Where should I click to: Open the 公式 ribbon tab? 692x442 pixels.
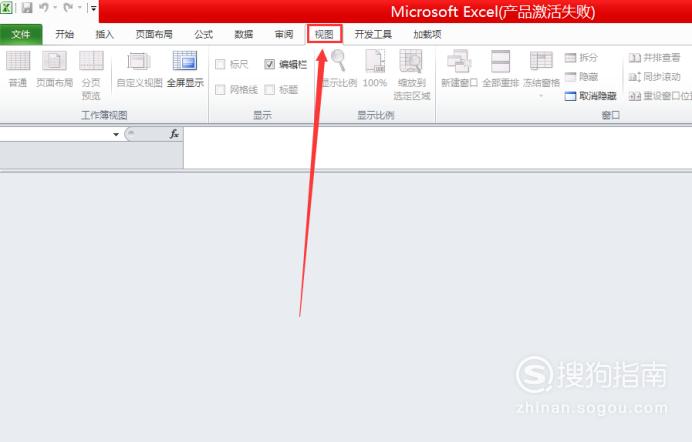[203, 34]
